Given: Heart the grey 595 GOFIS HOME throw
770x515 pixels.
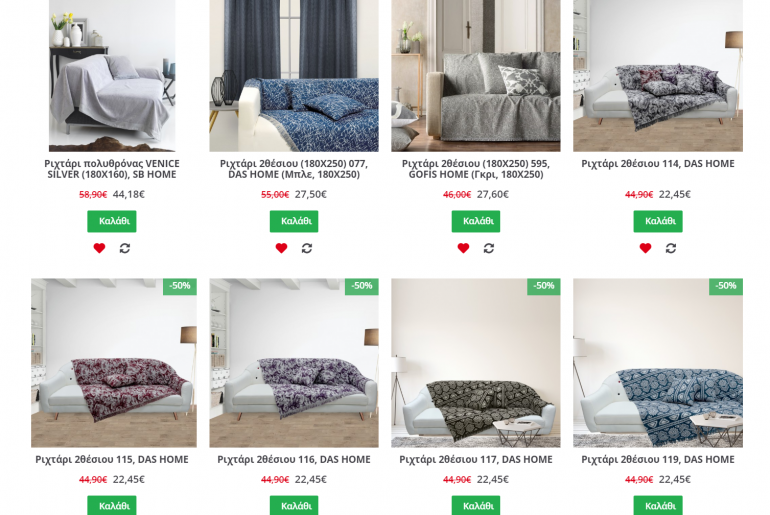Looking at the screenshot, I should pyautogui.click(x=463, y=248).
